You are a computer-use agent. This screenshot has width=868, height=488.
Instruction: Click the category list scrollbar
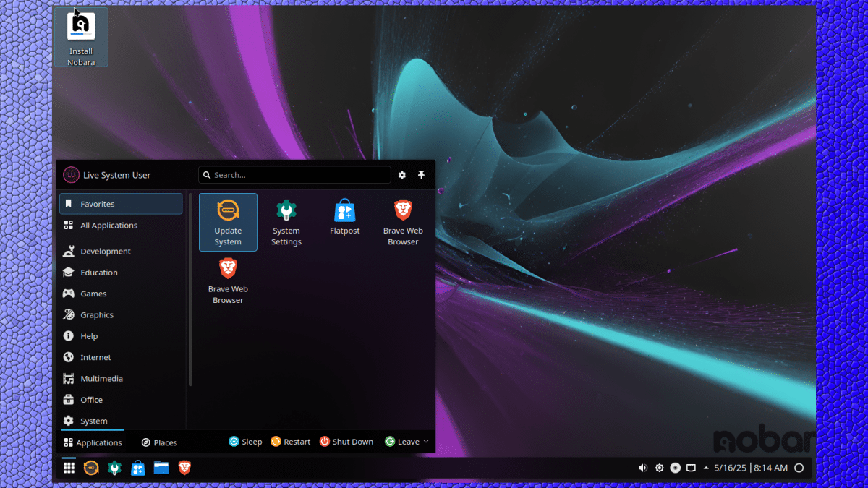coord(190,289)
